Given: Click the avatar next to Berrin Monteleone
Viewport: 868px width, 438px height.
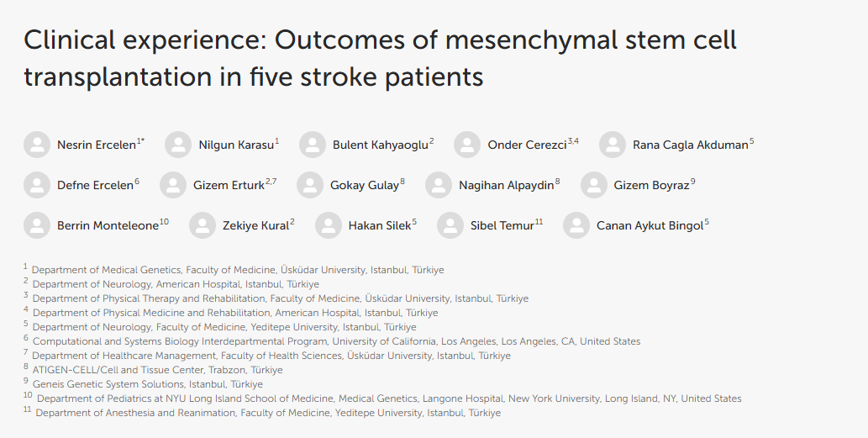Looking at the screenshot, I should point(37,225).
